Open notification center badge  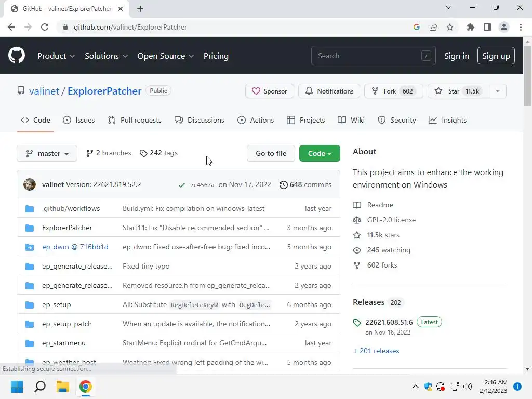pyautogui.click(x=517, y=387)
